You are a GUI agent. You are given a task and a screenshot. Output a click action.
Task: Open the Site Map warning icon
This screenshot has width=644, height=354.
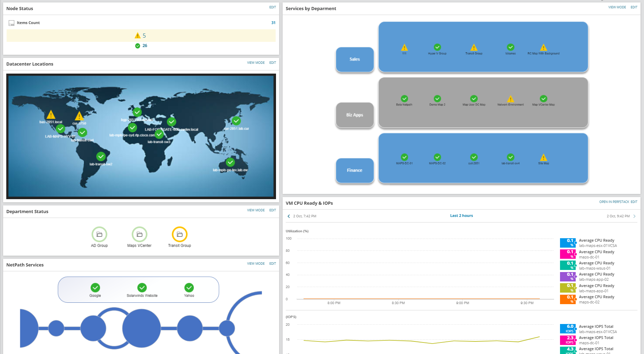coord(544,158)
